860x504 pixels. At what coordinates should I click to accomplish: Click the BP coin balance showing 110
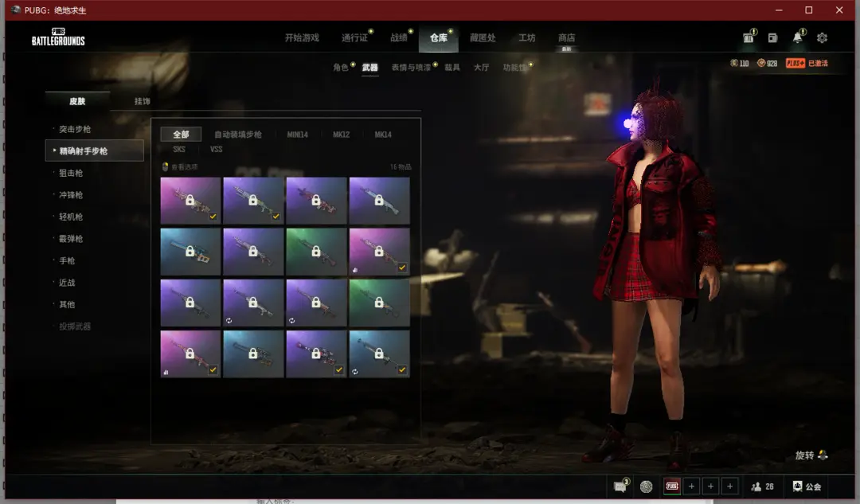click(739, 63)
